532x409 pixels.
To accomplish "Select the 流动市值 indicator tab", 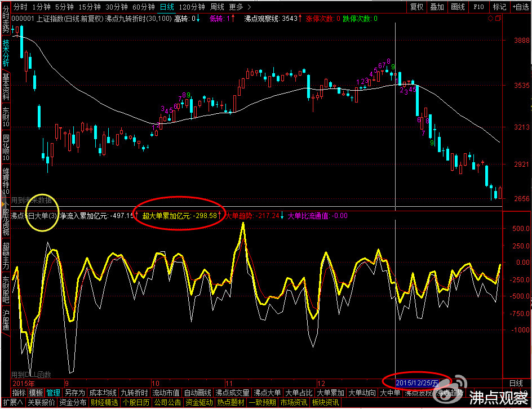I will 166,393.
